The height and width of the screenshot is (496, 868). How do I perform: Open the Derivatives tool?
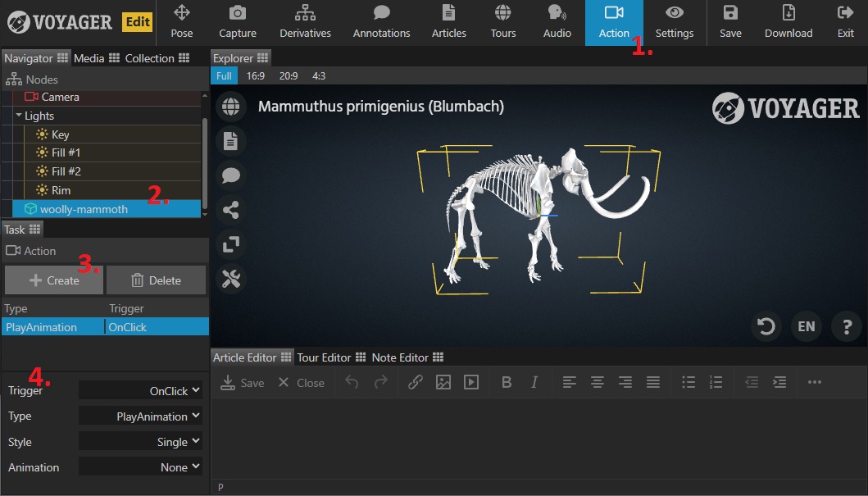tap(305, 22)
